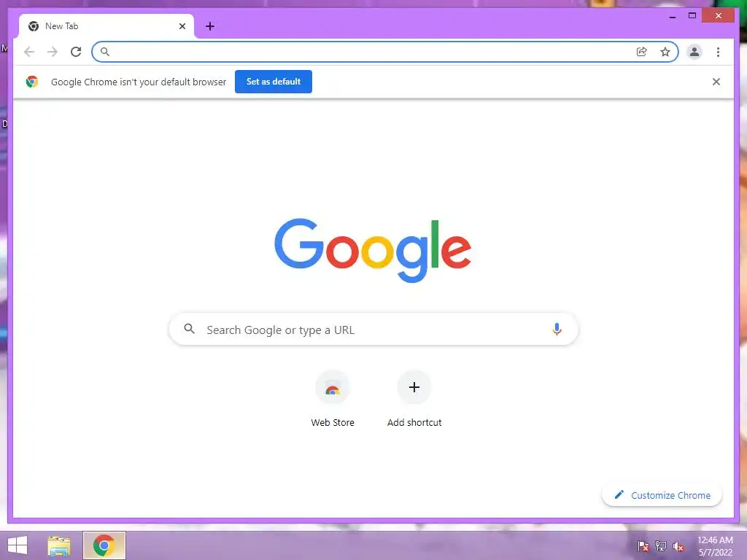The height and width of the screenshot is (560, 747).
Task: Click the infobar default browser message
Action: (139, 82)
